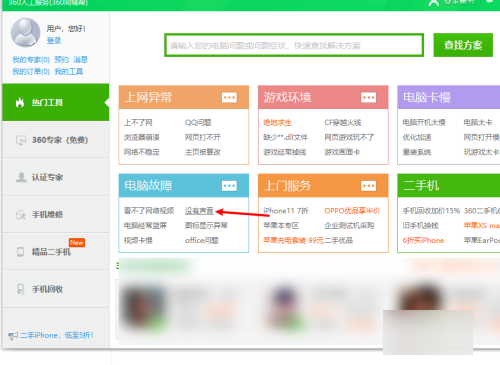Open more options for 游戏环境 card
This screenshot has width=500, height=365.
(369, 98)
